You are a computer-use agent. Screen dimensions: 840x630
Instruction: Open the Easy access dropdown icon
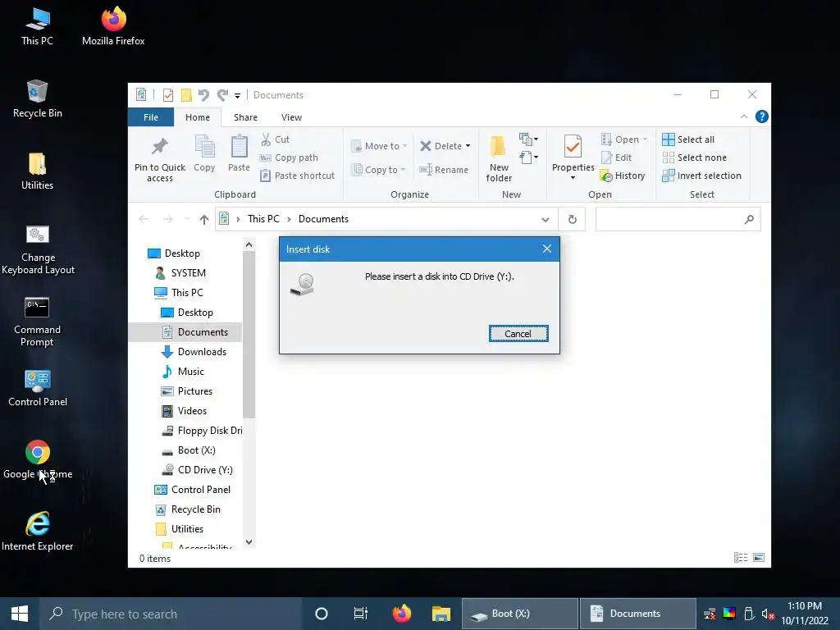[x=529, y=157]
